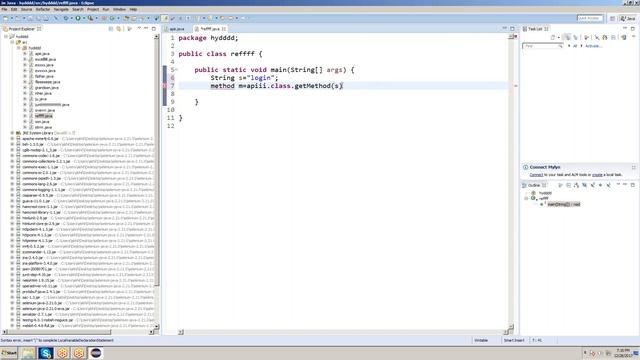Viewport: 640px width, 360px height.
Task: Click Collapse All in Project Explorer
Action: [x=111, y=29]
